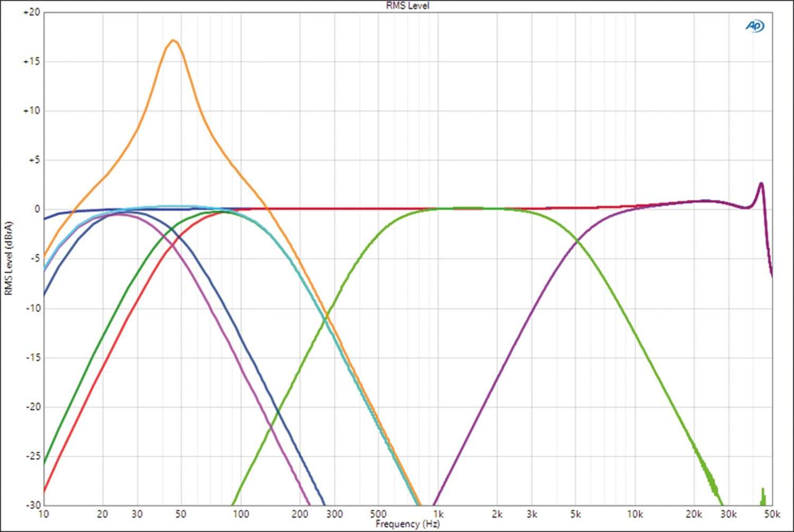This screenshot has height=532, width=794.
Task: Click the '500' frequency tick label
Action: 378,514
